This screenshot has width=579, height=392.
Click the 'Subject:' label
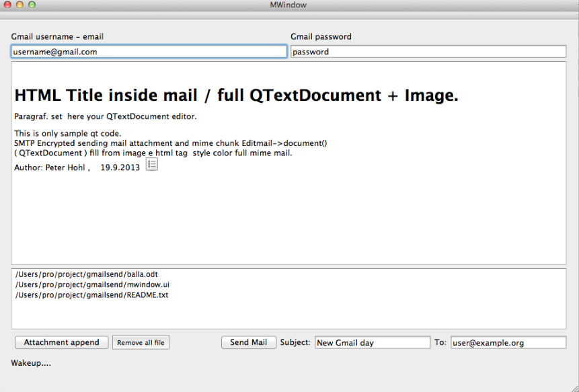pyautogui.click(x=295, y=342)
